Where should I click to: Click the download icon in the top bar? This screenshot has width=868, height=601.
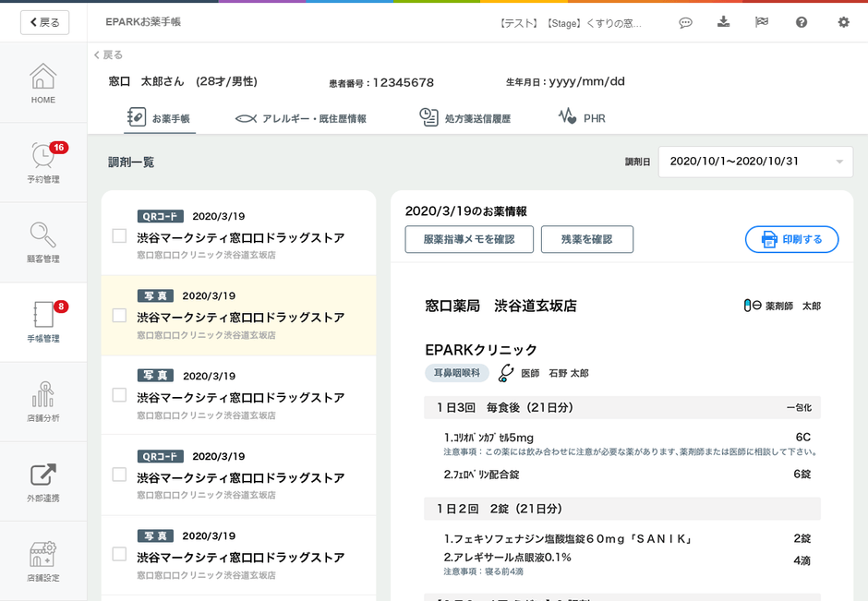pos(723,22)
